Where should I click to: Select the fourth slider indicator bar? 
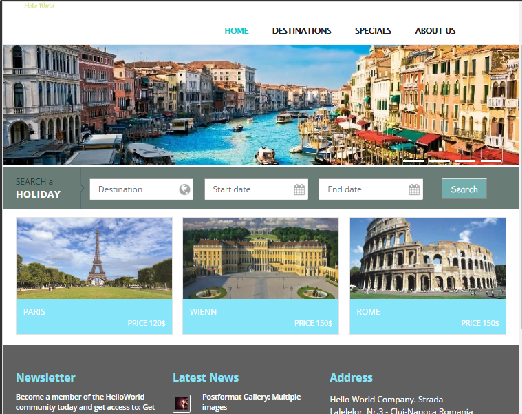click(491, 161)
